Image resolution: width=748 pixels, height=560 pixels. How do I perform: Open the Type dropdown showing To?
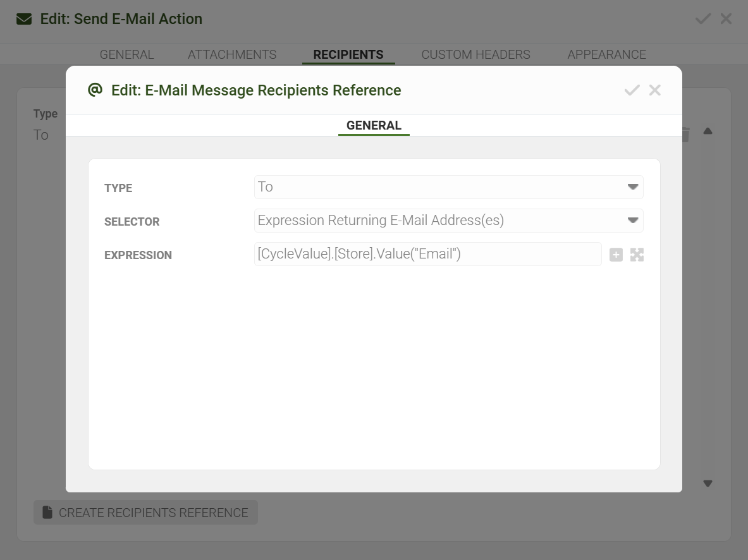[448, 187]
